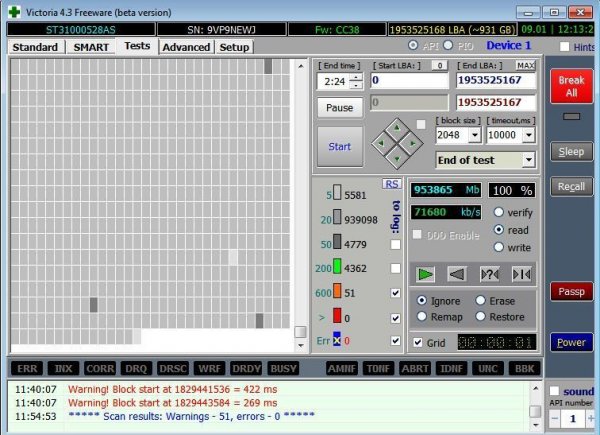Toggle the sound checkbox
This screenshot has width=600, height=435.
point(554,391)
